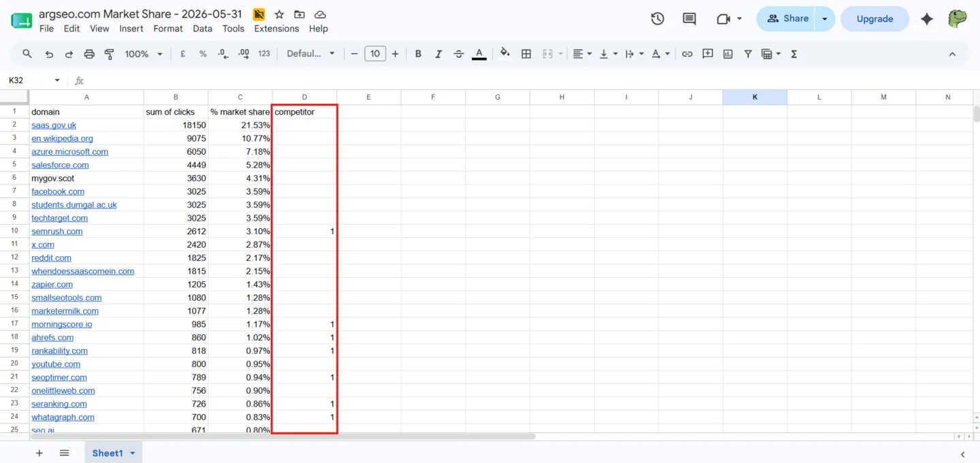This screenshot has width=980, height=463.
Task: Click the Undo arrow icon
Action: coord(49,54)
